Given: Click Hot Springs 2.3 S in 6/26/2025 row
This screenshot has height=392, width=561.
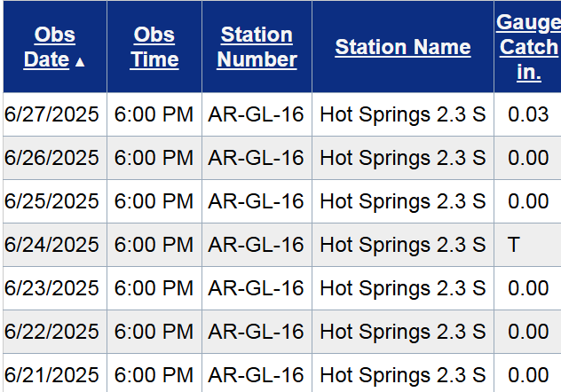Looking at the screenshot, I should pyautogui.click(x=402, y=158).
